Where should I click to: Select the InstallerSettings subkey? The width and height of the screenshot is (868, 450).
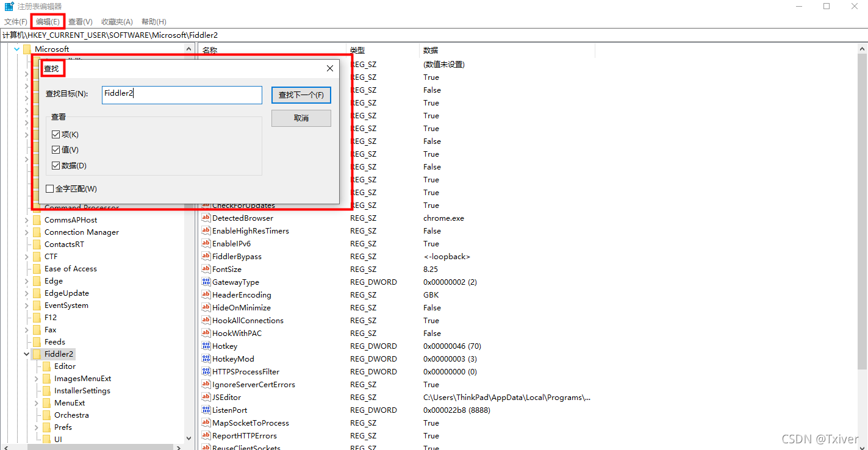[x=82, y=390]
